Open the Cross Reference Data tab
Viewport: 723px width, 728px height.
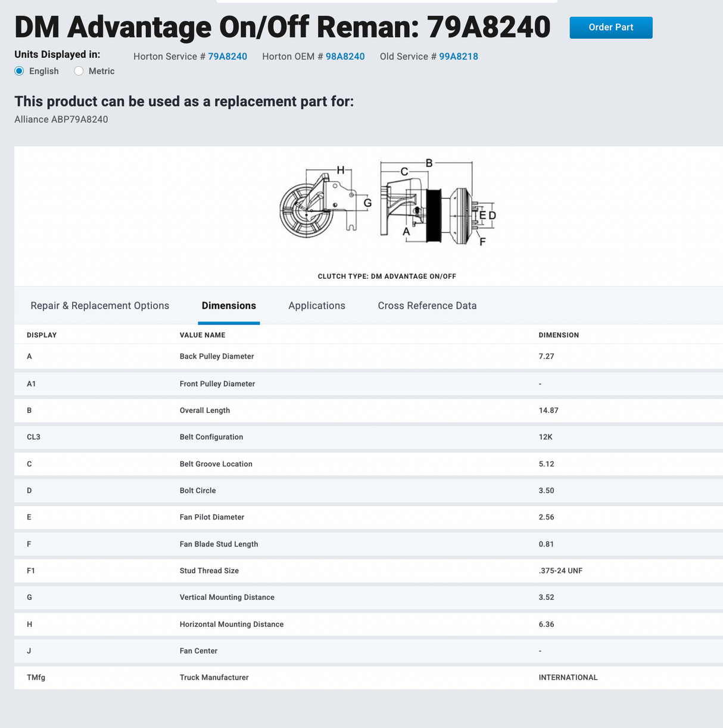pos(427,306)
